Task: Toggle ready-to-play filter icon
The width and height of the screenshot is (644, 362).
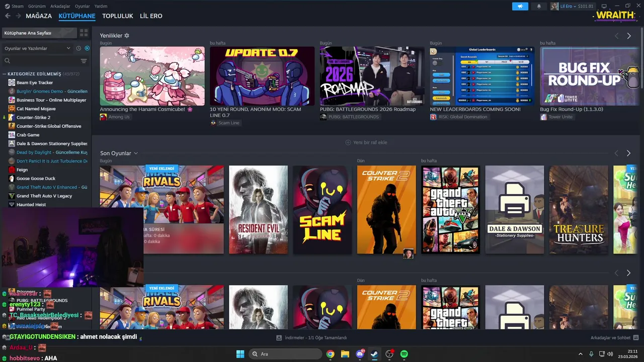Action: click(x=87, y=48)
